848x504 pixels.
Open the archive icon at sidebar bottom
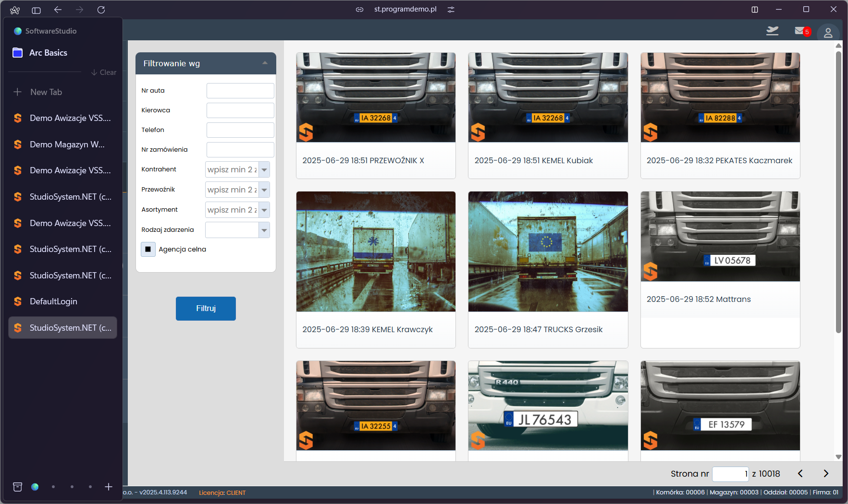coord(18,487)
